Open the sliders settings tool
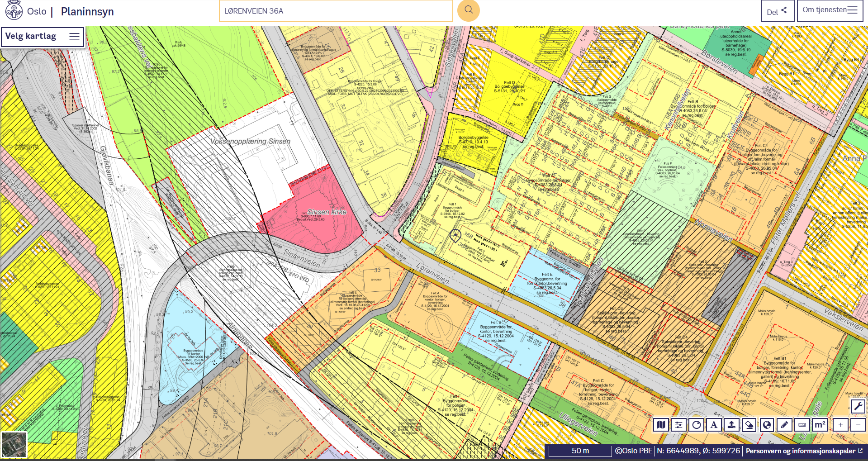This screenshot has width=868, height=461. 678,425
